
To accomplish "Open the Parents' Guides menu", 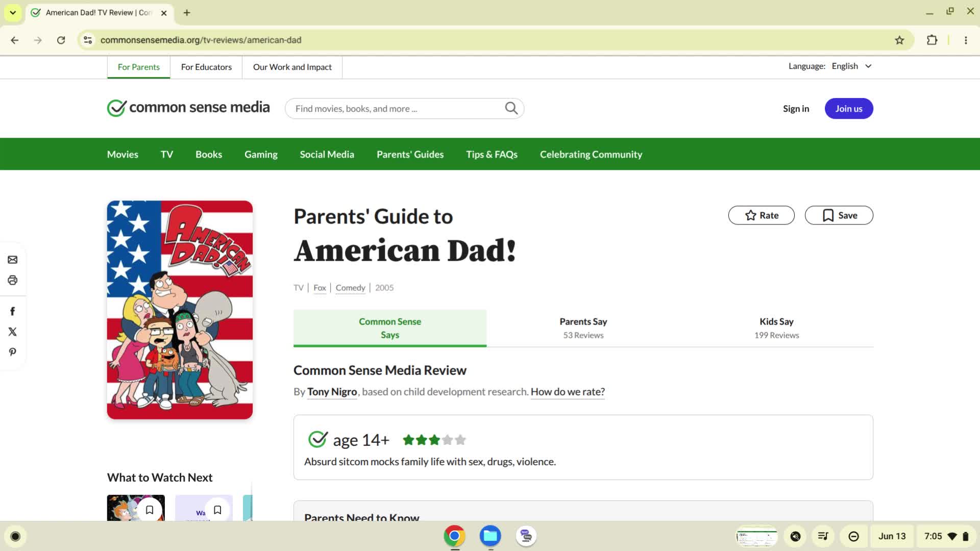I will pyautogui.click(x=410, y=154).
